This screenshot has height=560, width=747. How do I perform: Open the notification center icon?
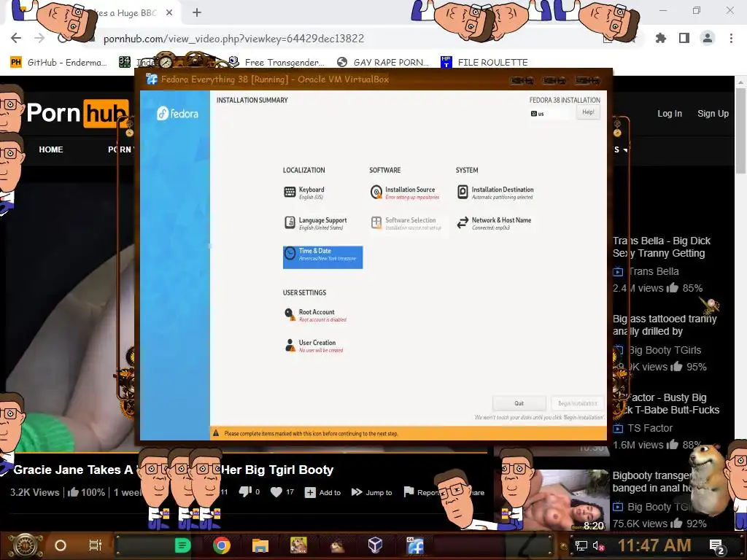coord(718,547)
